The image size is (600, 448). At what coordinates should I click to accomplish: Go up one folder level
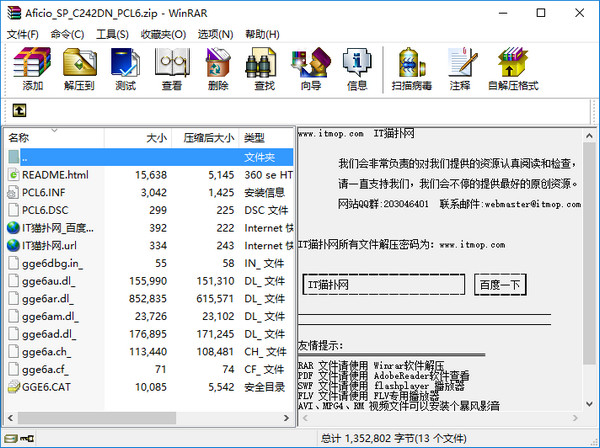tap(19, 111)
